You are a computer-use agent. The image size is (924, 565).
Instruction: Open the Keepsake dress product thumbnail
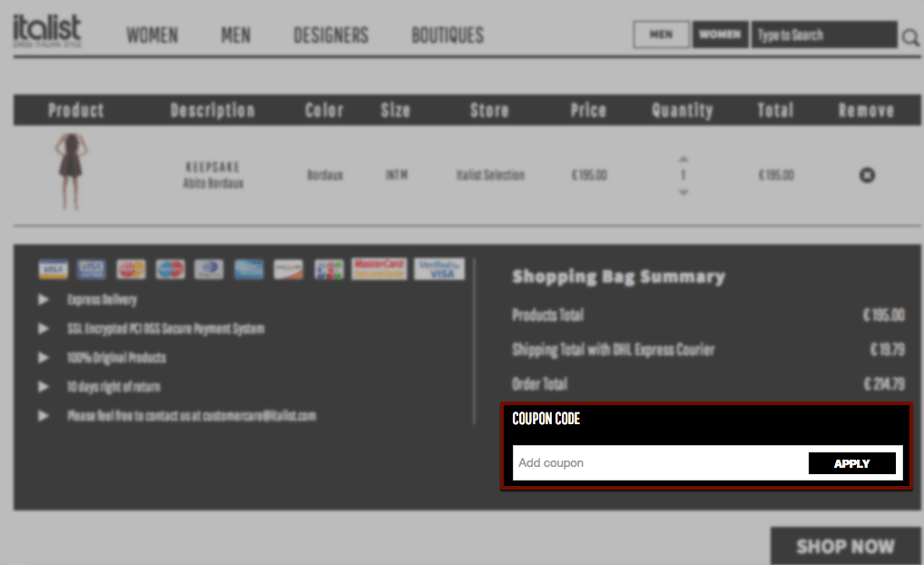(72, 172)
